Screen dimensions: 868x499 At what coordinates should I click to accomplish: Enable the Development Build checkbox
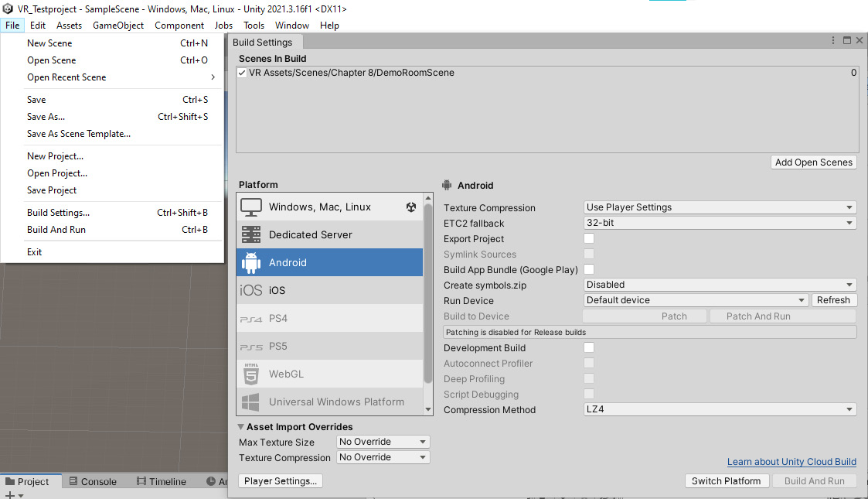point(589,348)
